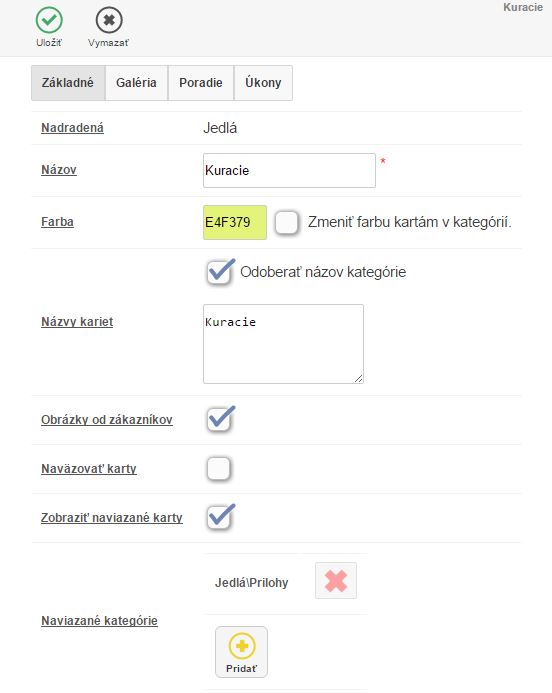Click the green Uložiť checkmark icon
This screenshot has width=552, height=693.
[x=49, y=20]
